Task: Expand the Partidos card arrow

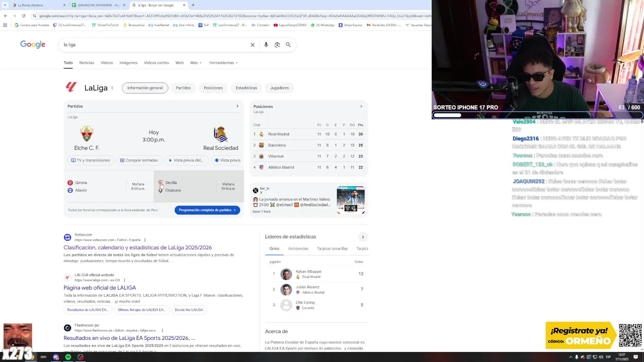Action: (x=237, y=106)
